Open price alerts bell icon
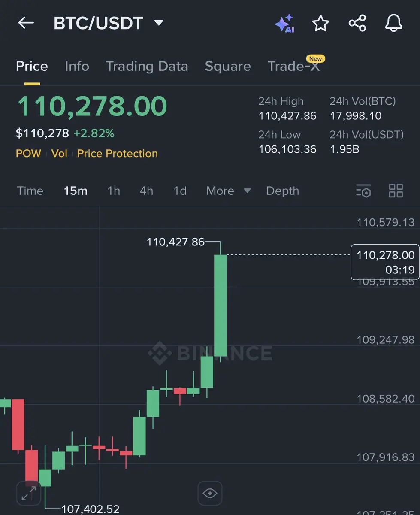Viewport: 420px width, 515px height. (393, 23)
